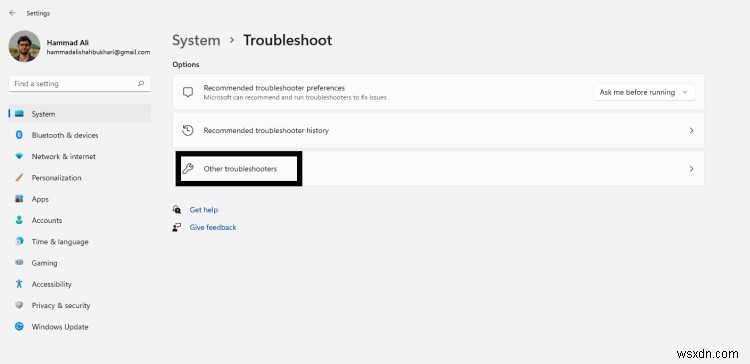The width and height of the screenshot is (750, 364).
Task: Select the Bluetooth & devices icon
Action: (19, 135)
